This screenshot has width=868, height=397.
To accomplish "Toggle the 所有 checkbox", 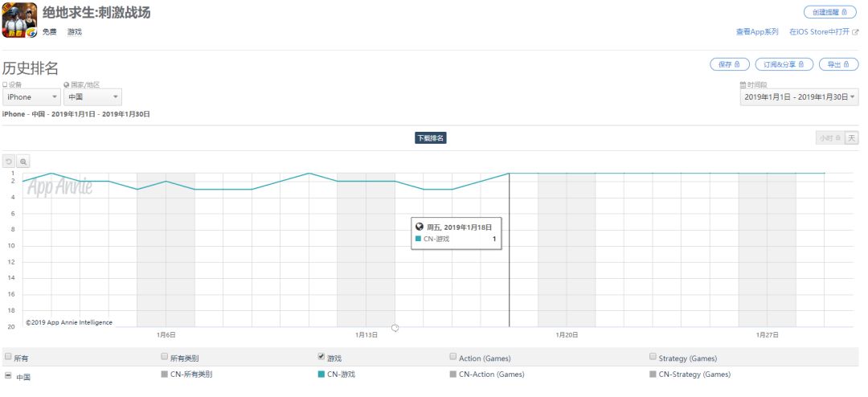I will click(x=8, y=357).
